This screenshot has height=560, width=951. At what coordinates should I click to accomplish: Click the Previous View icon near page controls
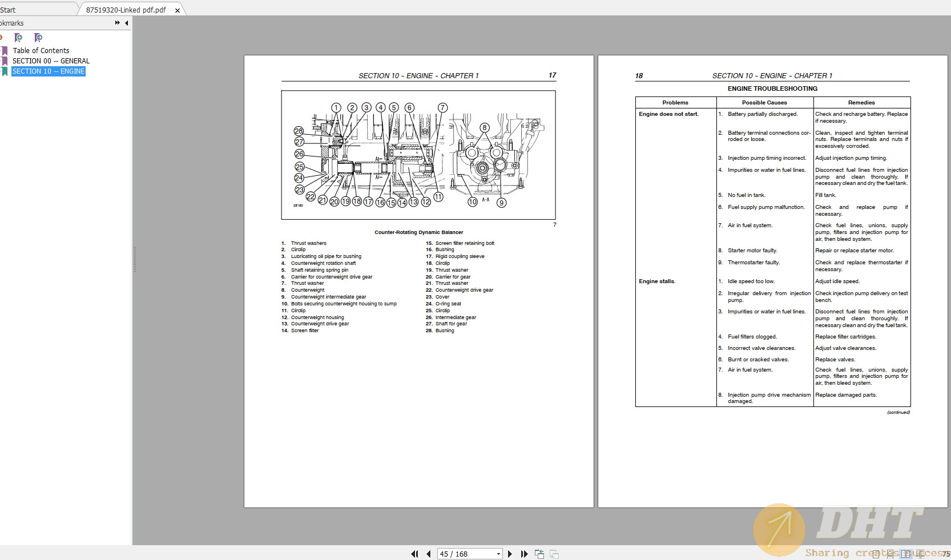(539, 554)
